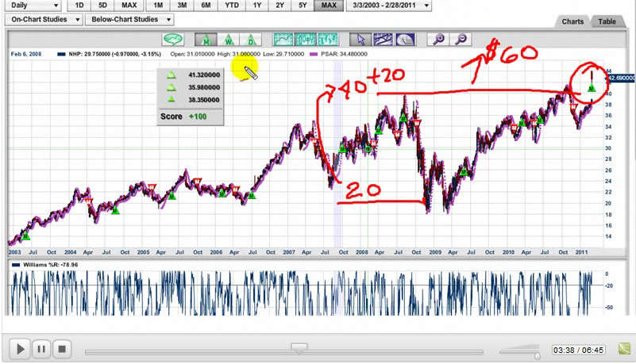Switch to the Charts tab
Image resolution: width=636 pixels, height=364 pixels.
point(572,21)
